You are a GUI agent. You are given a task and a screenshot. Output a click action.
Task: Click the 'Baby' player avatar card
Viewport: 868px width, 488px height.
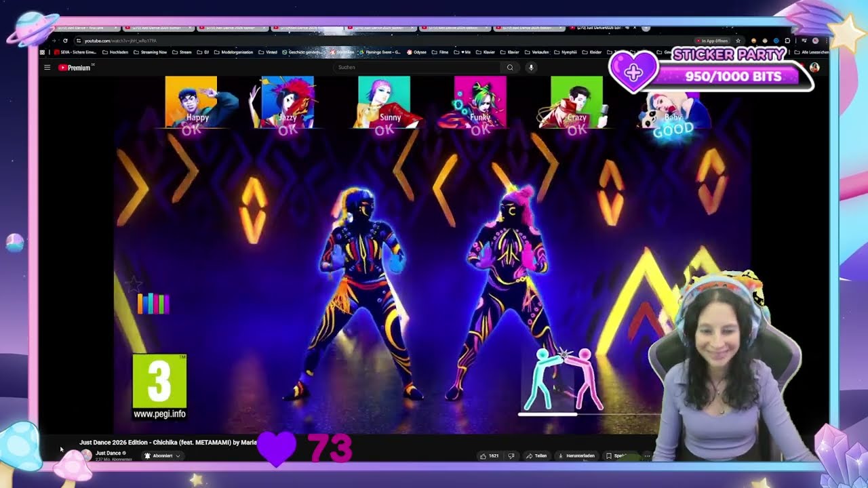[x=673, y=110]
